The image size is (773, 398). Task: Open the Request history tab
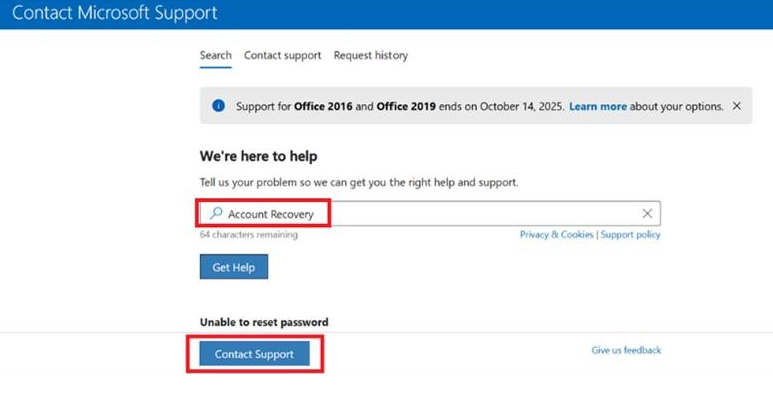[371, 55]
